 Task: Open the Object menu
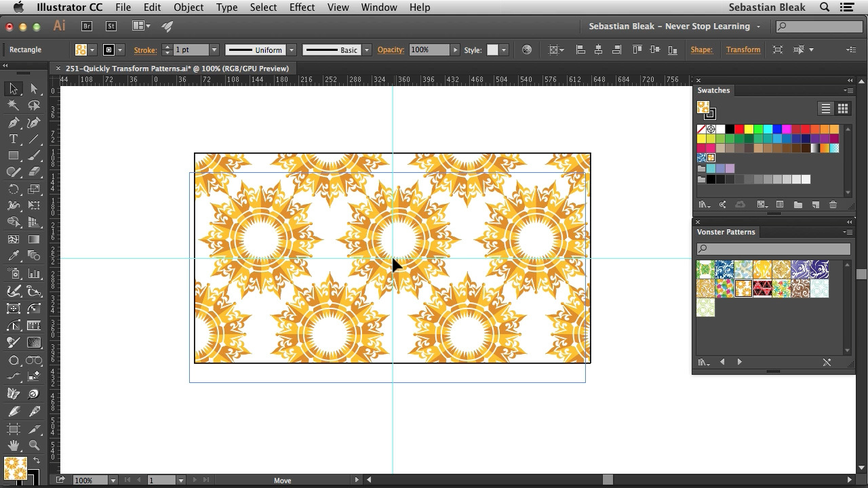coord(189,7)
